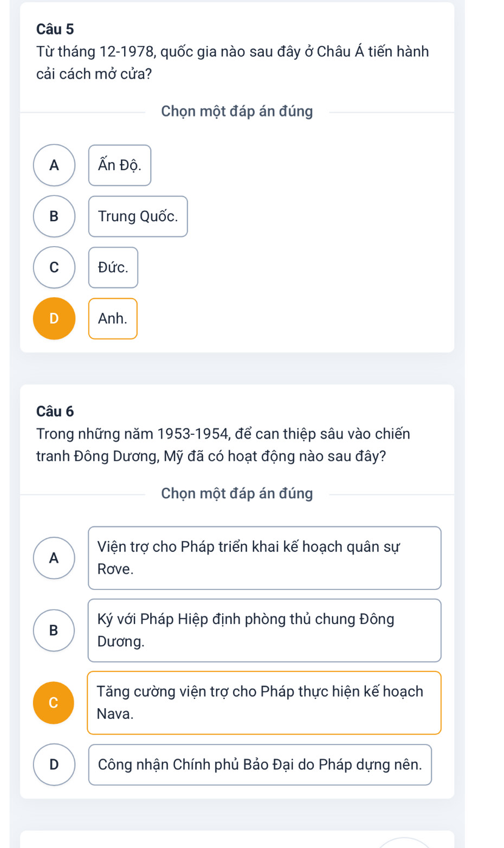Select radio circle C for Câu 5
The width and height of the screenshot is (504, 848).
click(x=54, y=267)
